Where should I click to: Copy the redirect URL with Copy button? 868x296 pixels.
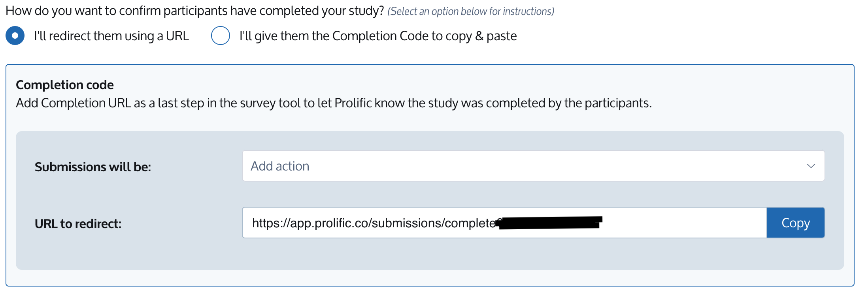click(x=796, y=223)
